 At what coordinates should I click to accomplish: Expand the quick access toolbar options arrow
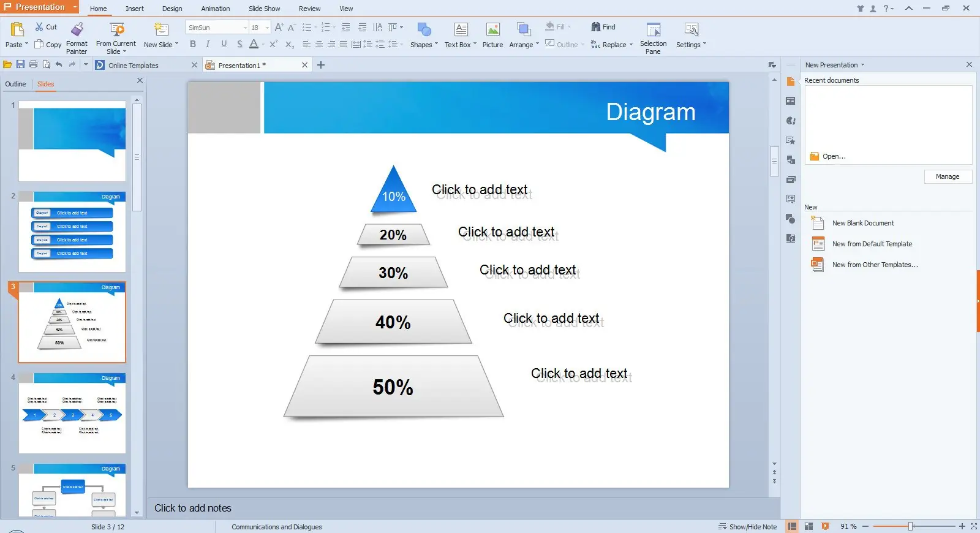pos(86,64)
